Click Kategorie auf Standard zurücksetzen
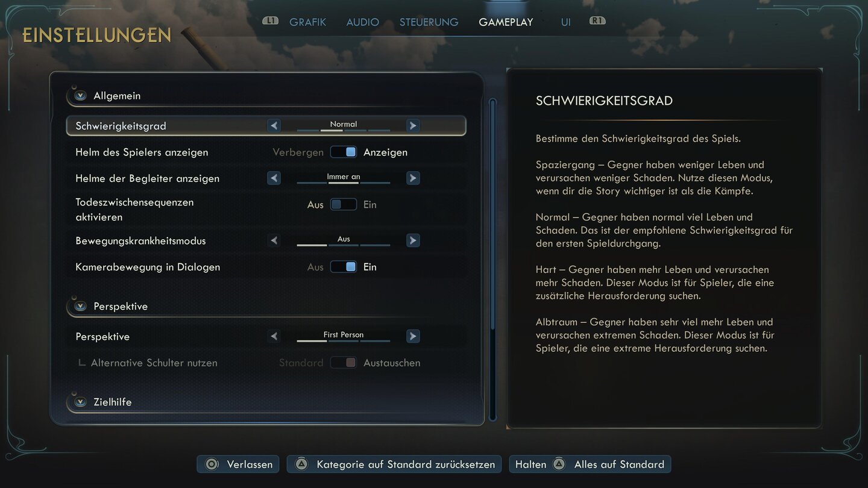This screenshot has height=488, width=868. [394, 465]
